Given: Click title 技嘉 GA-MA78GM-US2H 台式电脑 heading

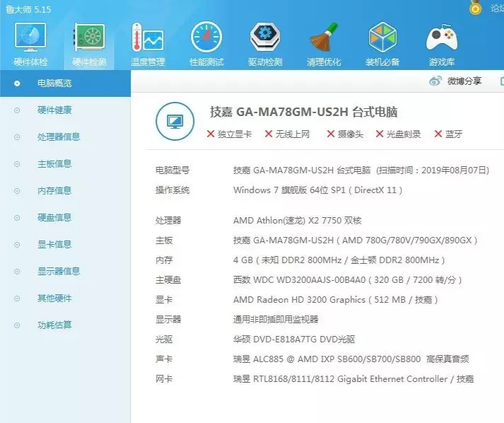Looking at the screenshot, I should 304,112.
